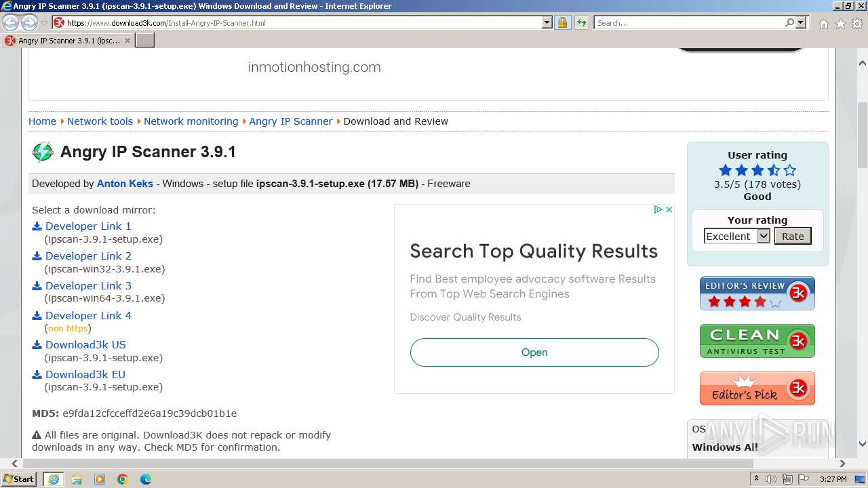Open the Home icon in IE toolbar
The height and width of the screenshot is (488, 868).
point(823,24)
